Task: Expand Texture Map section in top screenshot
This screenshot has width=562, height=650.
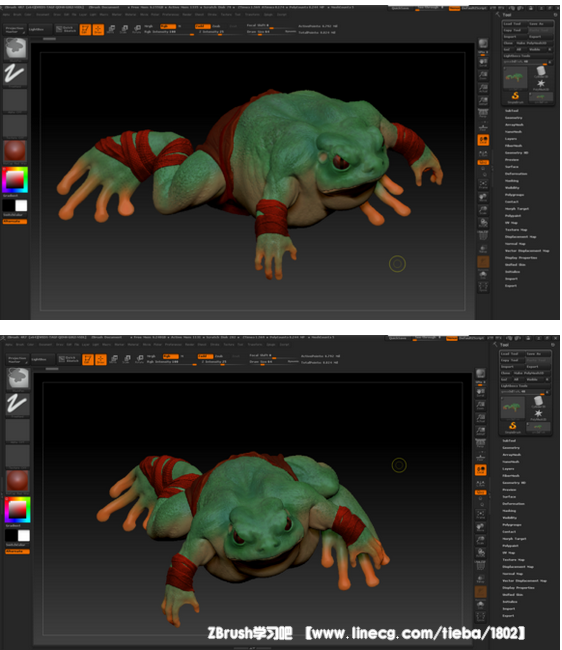Action: [516, 230]
